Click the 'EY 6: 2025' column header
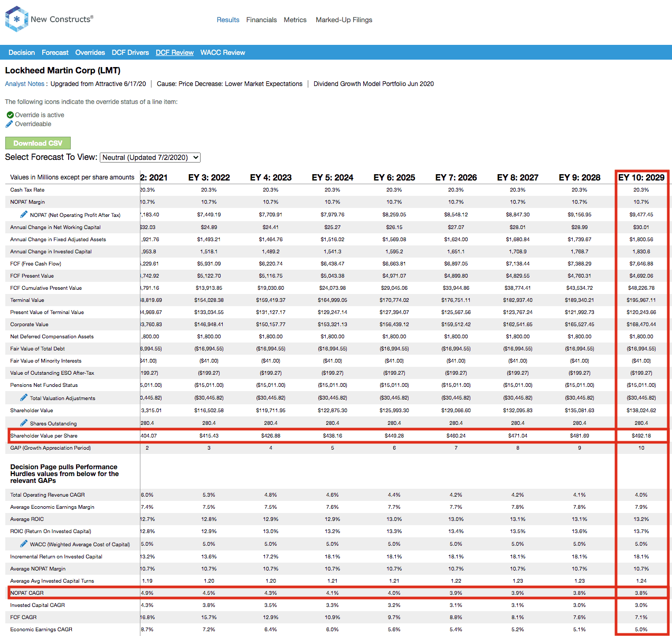 [x=394, y=177]
